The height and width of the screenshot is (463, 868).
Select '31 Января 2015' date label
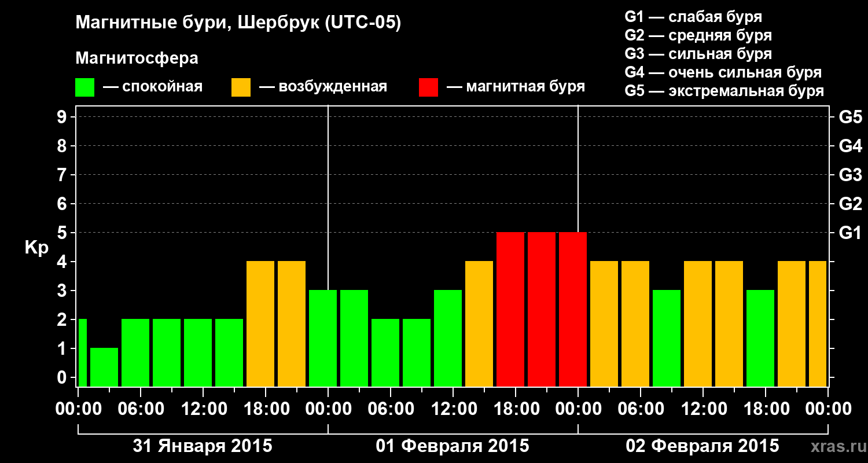pyautogui.click(x=203, y=446)
